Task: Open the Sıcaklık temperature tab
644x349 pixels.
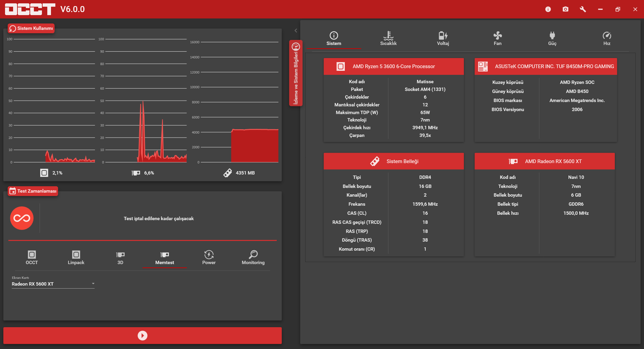Action: 388,39
